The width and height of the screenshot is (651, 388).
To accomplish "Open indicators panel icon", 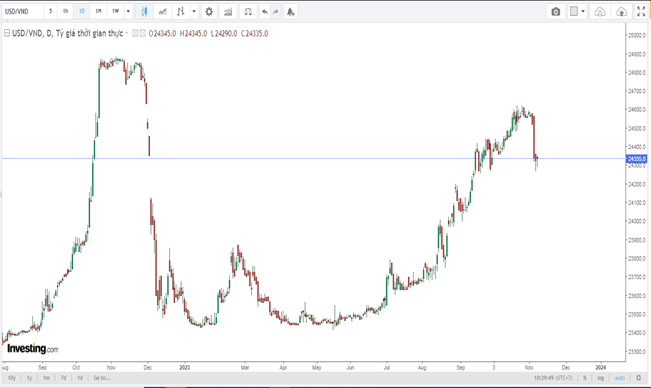I will coord(228,12).
